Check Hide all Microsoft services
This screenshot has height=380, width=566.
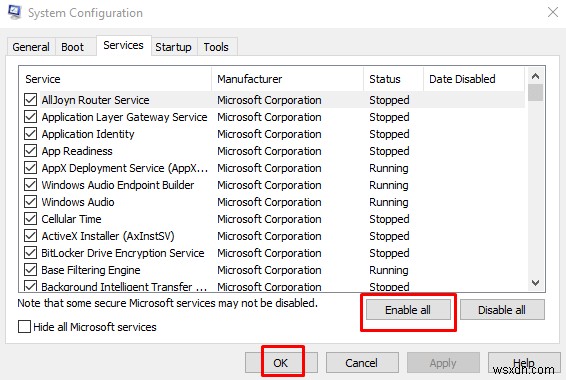pos(24,327)
